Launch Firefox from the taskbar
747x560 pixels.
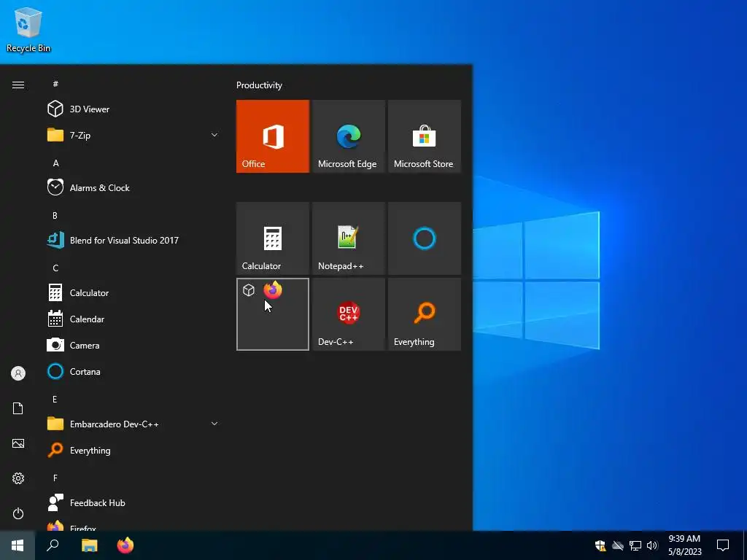[x=125, y=545]
